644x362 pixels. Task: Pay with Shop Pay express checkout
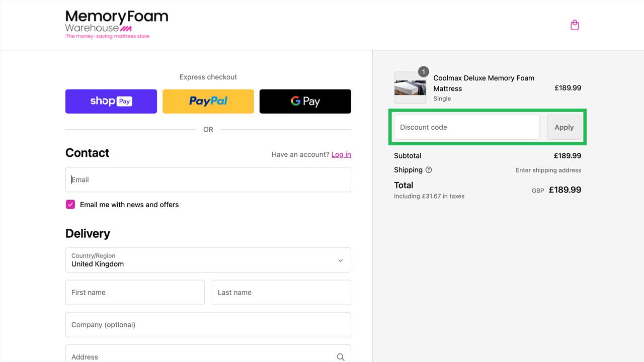coord(111,101)
